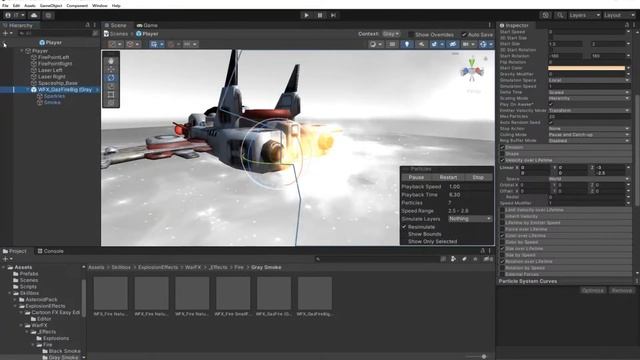Select Spaceship_Base in the Hierarchy
This screenshot has height=360, width=640.
coord(58,83)
